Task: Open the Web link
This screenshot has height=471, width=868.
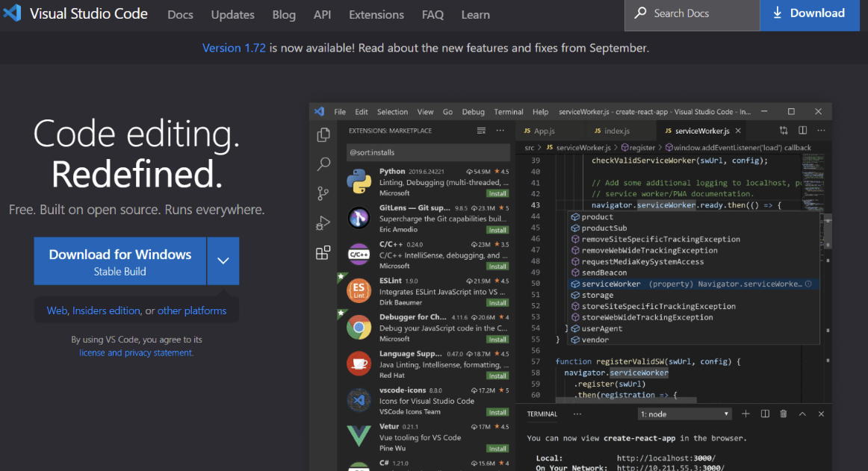Action: point(57,311)
